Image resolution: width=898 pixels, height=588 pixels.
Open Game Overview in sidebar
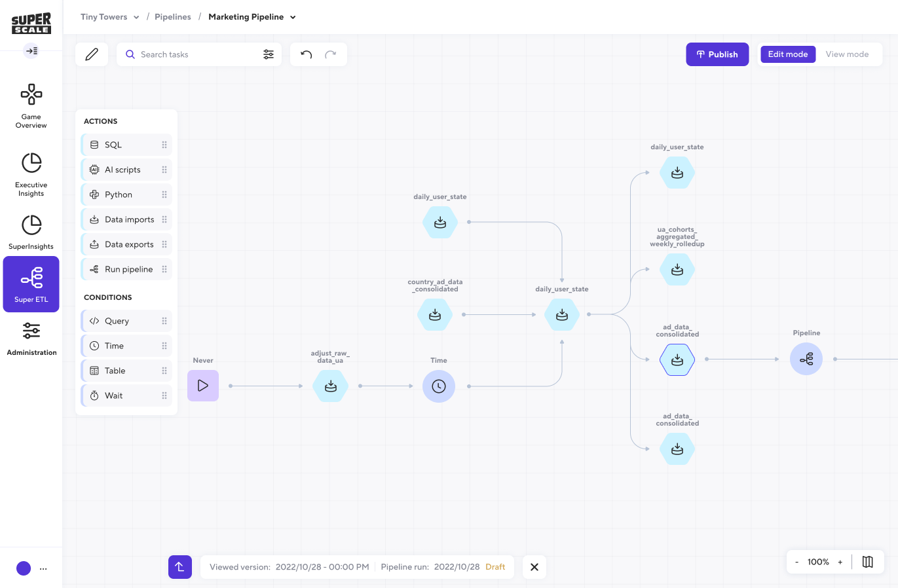pyautogui.click(x=31, y=106)
